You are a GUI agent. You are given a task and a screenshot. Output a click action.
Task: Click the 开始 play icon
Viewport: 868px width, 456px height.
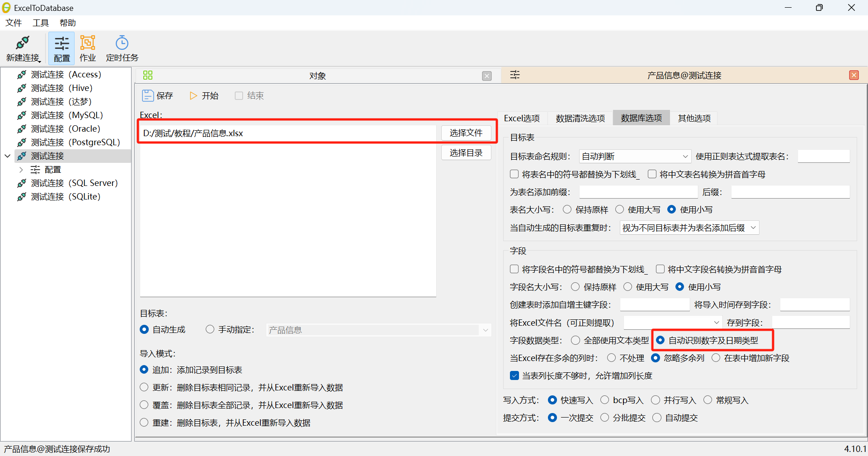(x=193, y=95)
